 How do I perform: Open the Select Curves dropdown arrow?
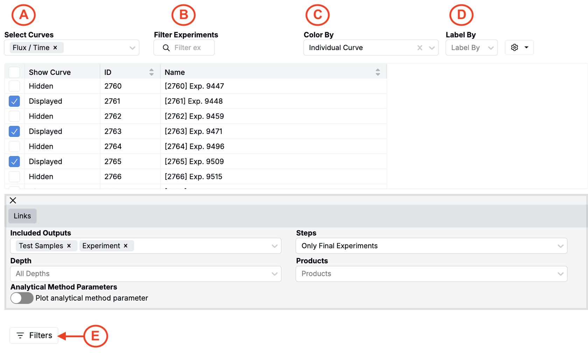click(132, 48)
